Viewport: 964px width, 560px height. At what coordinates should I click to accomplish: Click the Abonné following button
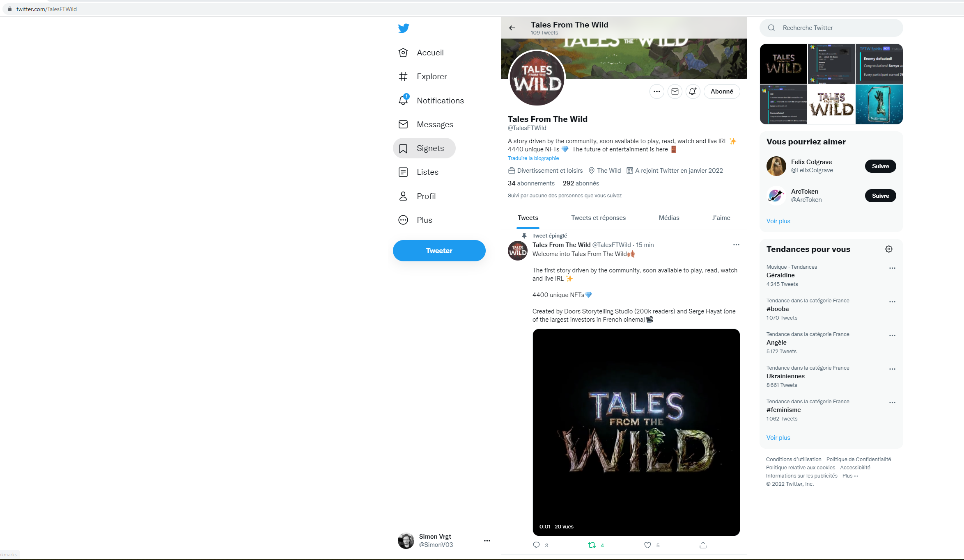pyautogui.click(x=722, y=91)
